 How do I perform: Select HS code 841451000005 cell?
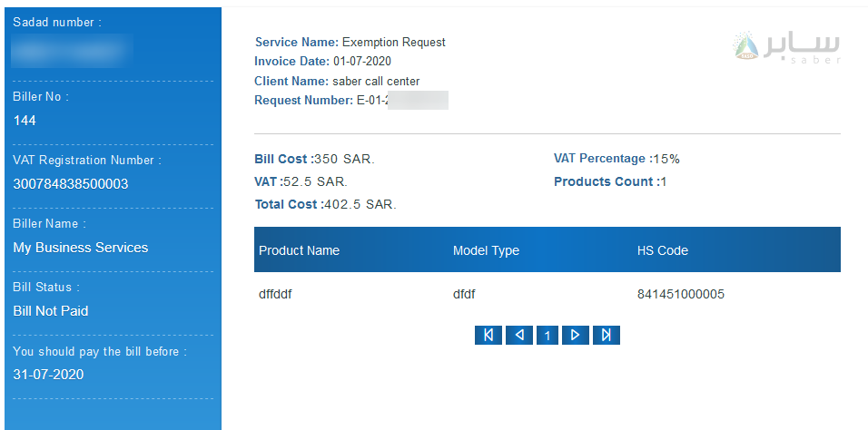click(x=681, y=295)
